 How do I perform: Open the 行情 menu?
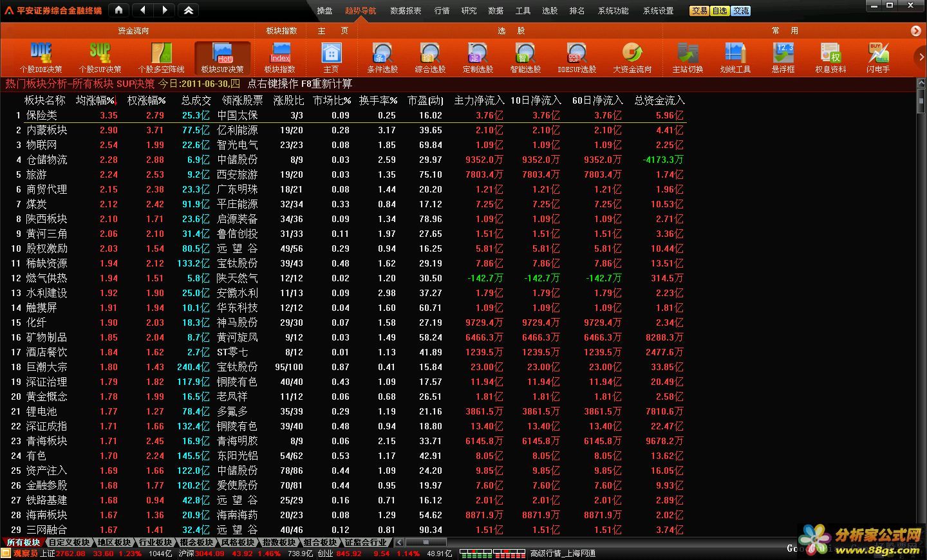[442, 11]
